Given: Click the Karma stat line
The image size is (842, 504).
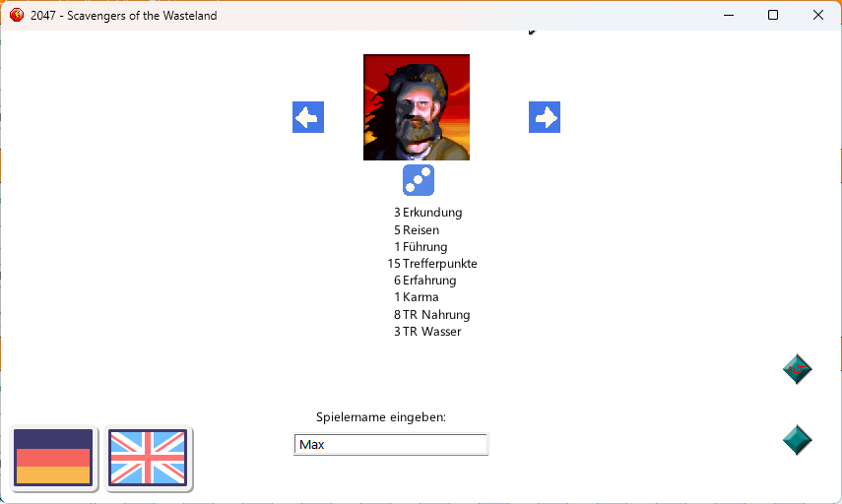Looking at the screenshot, I should [417, 297].
